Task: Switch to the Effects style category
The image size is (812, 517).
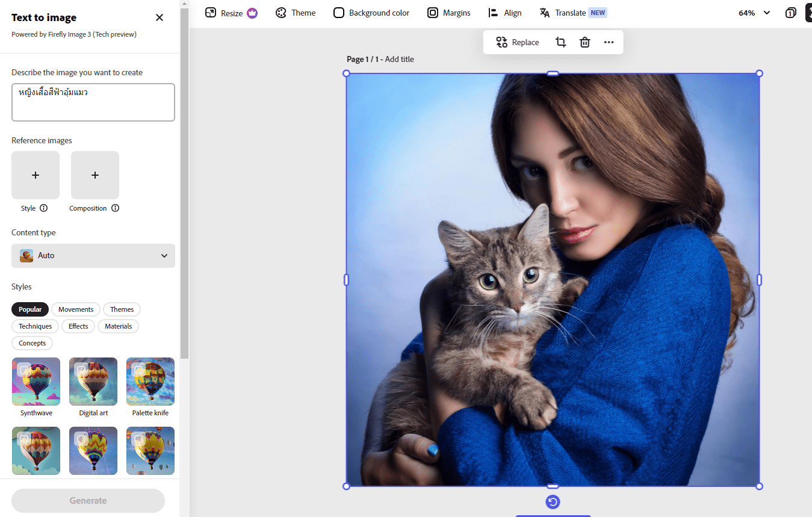Action: click(78, 326)
